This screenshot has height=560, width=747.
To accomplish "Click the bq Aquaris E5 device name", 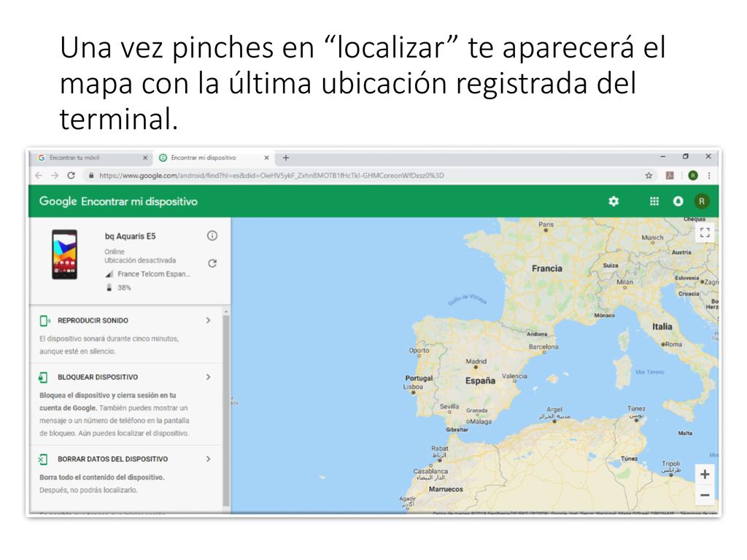I will click(130, 236).
